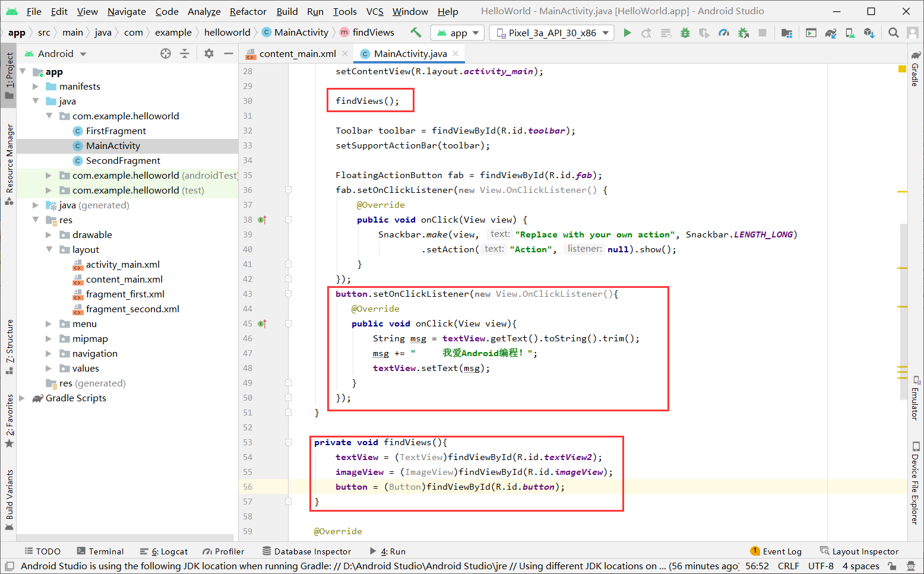Select FirstFragment in project tree

116,131
